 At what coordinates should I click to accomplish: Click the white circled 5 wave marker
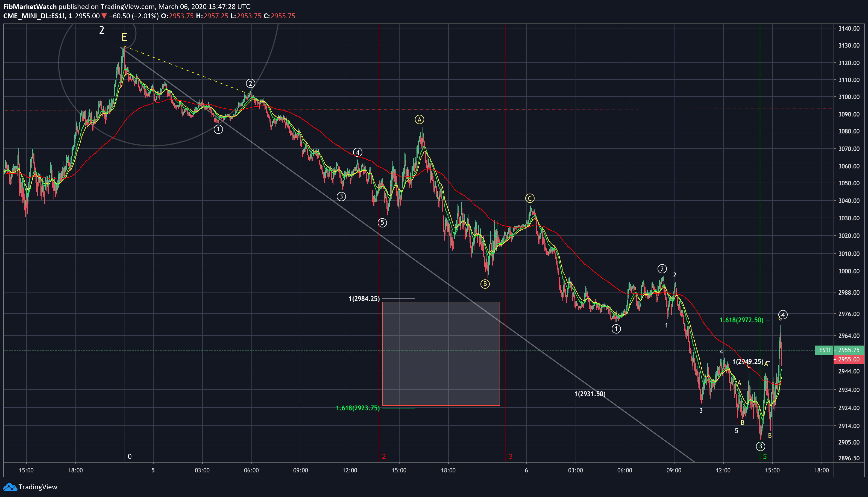pos(382,223)
